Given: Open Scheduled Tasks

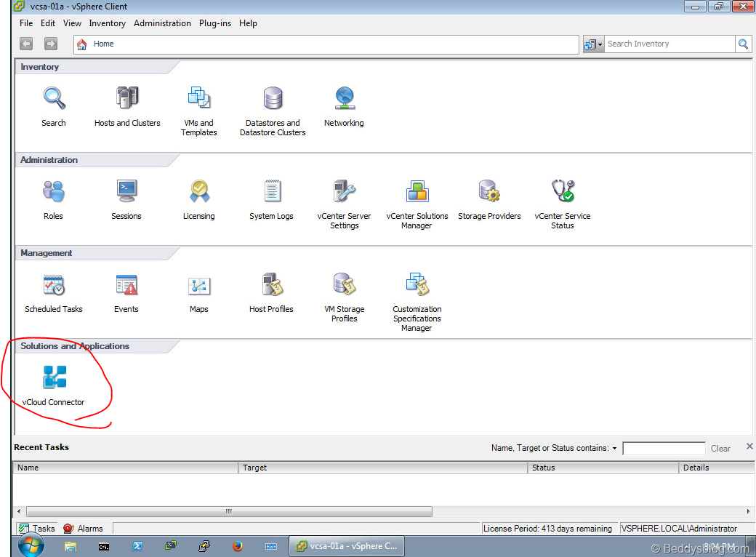Looking at the screenshot, I should click(54, 284).
